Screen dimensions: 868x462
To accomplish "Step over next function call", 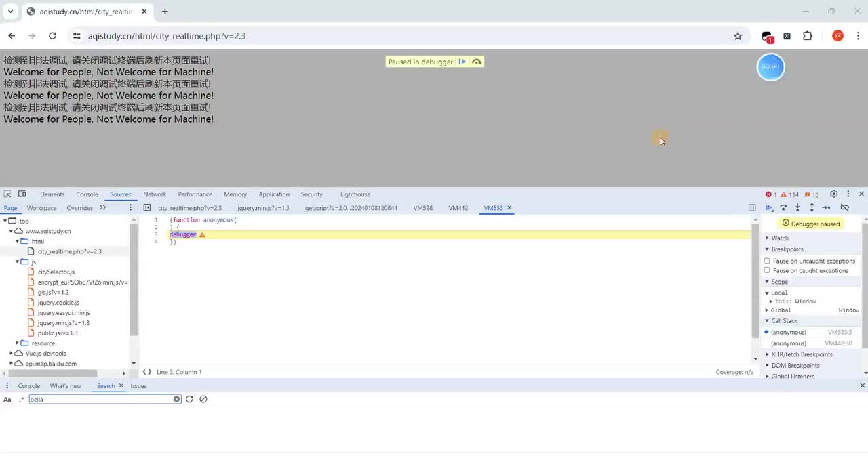I will (783, 208).
